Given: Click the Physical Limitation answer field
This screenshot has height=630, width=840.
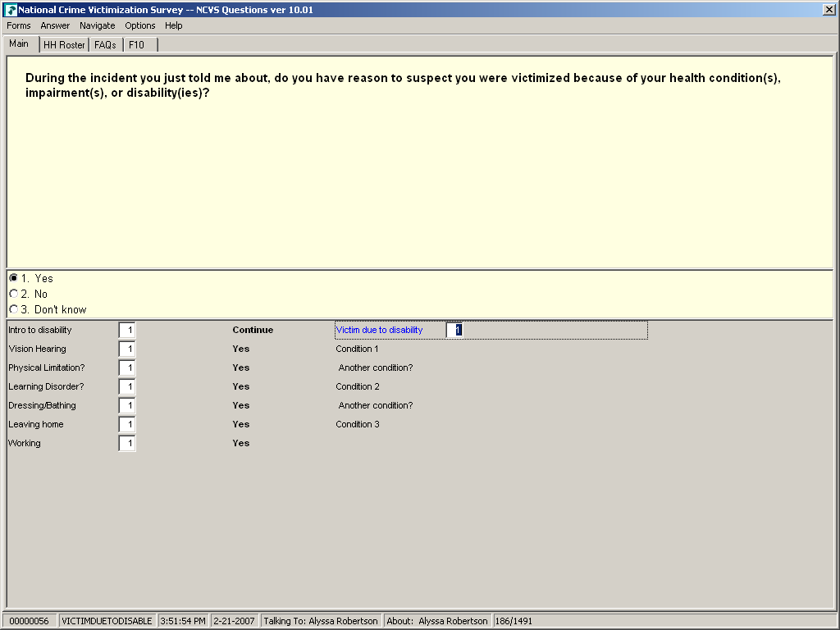Looking at the screenshot, I should [x=127, y=367].
